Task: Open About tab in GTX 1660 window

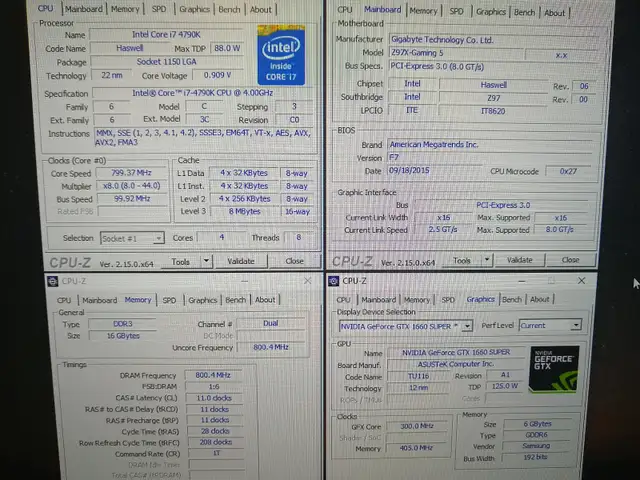Action: 540,299
